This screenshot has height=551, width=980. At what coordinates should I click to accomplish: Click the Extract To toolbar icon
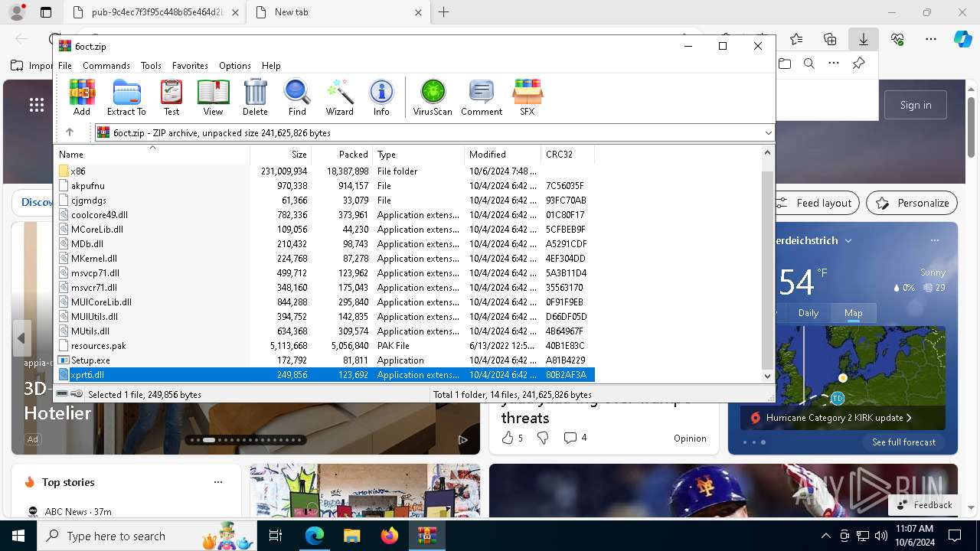tap(126, 97)
